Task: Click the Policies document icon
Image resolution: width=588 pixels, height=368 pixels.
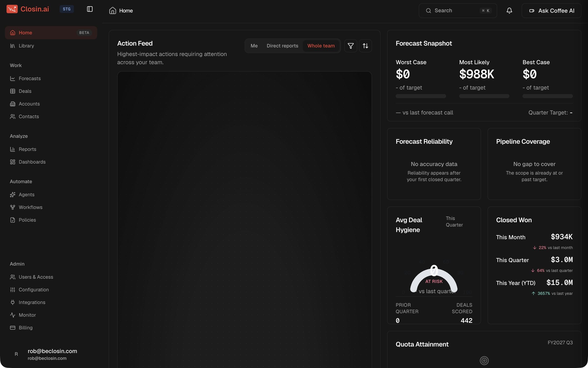Action: click(x=12, y=220)
